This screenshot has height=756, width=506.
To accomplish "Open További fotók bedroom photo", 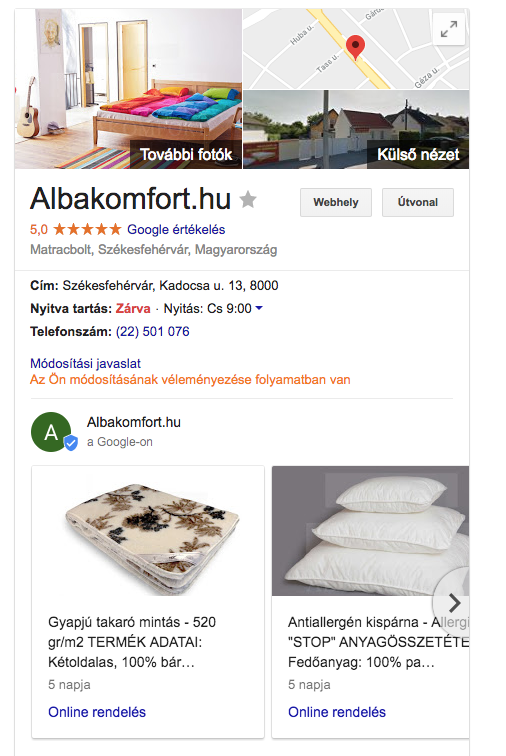I will point(128,89).
